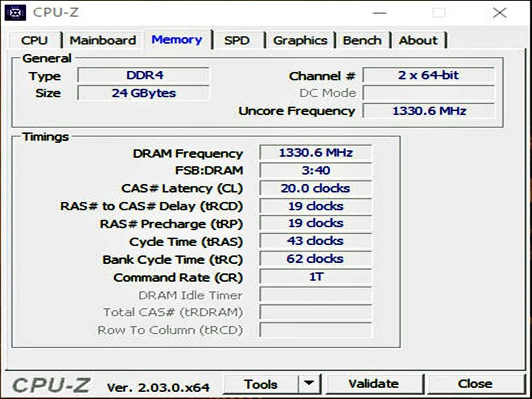The image size is (532, 399).
Task: Click the CPU-Z logo at bottom left
Action: 51,385
